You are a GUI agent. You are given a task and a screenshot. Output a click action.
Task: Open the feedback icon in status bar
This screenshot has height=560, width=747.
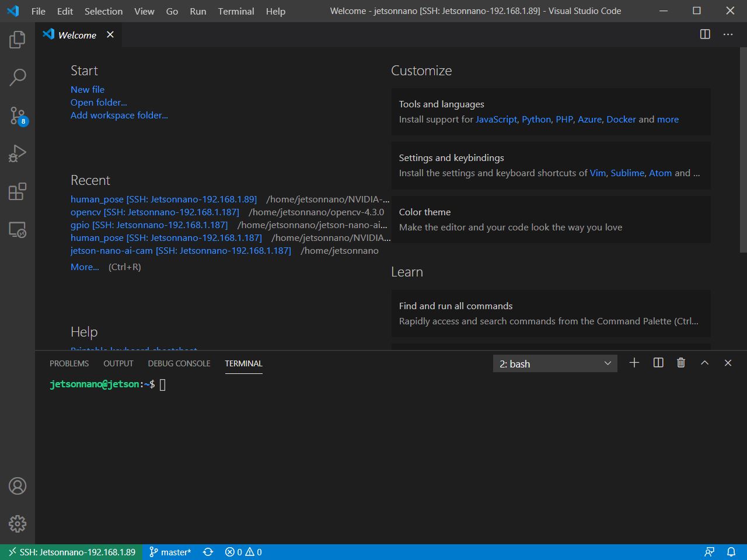(709, 552)
